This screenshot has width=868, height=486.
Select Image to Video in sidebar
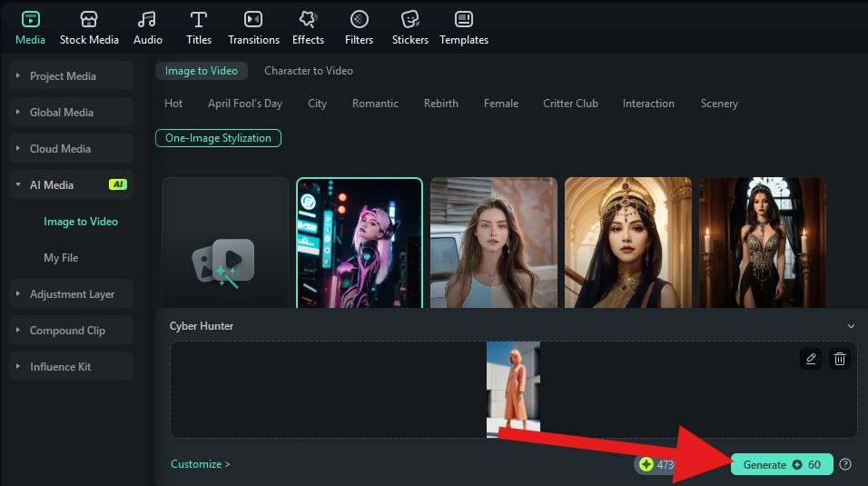click(81, 221)
